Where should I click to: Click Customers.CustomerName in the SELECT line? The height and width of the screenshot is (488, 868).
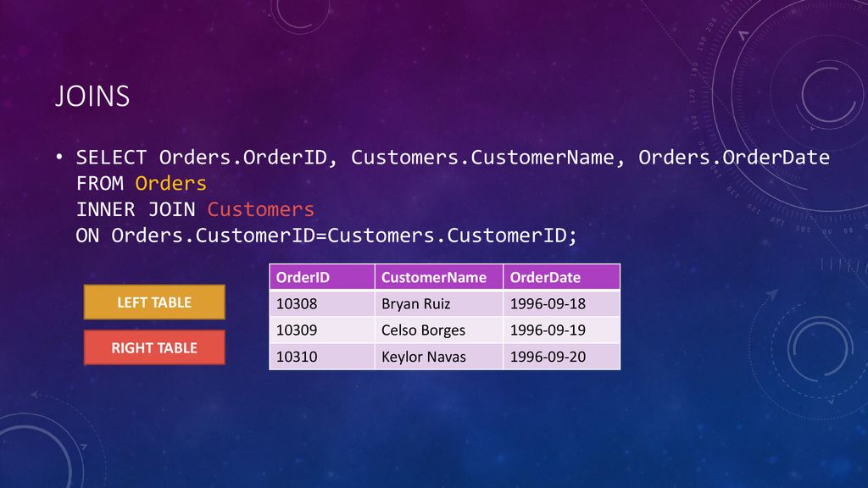coord(482,157)
